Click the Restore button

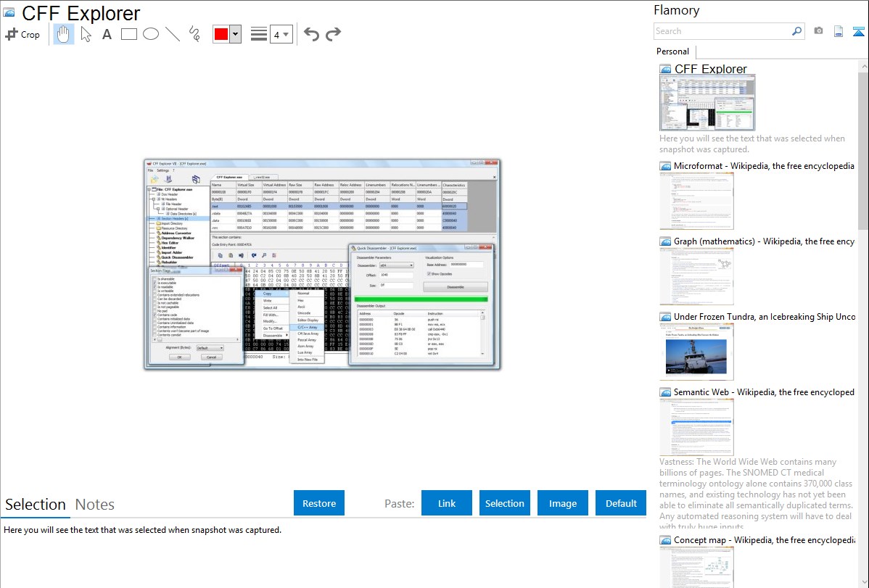319,503
